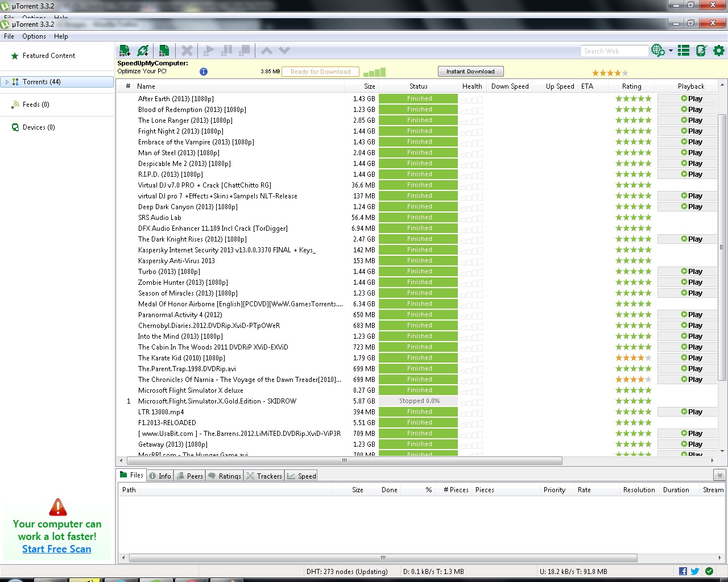
Task: Rate The Chronicles Of Narnia stars
Action: coord(634,379)
